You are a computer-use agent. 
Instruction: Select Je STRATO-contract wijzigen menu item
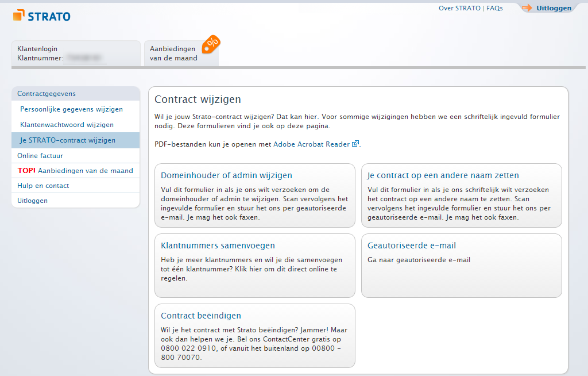(x=68, y=140)
